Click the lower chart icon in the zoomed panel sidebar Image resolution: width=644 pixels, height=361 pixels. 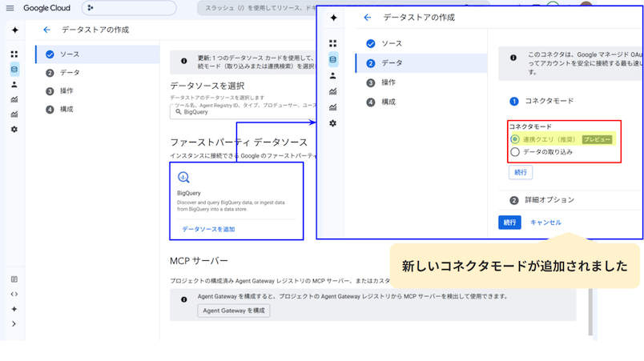click(333, 107)
